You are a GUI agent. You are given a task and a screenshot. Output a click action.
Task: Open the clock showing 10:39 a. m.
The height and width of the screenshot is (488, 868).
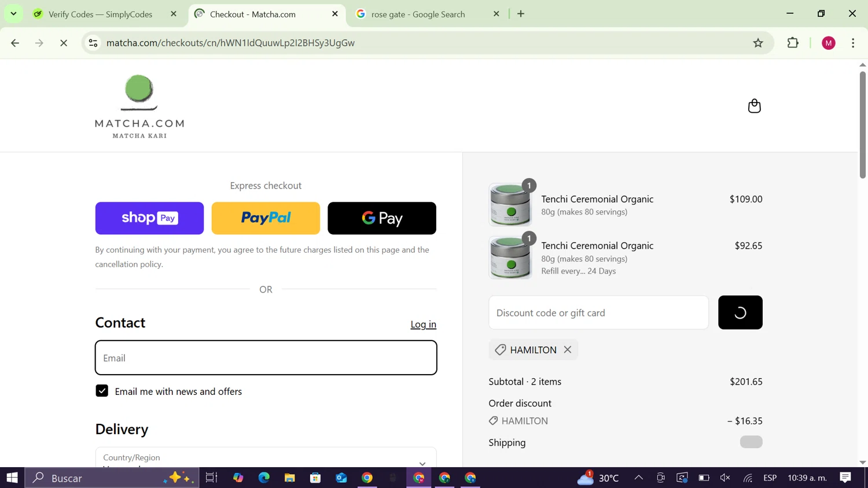pos(807,478)
